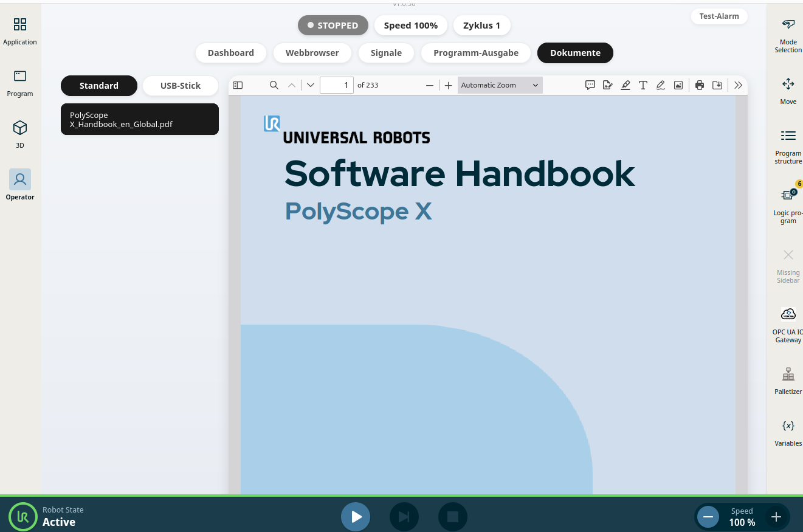Click the Universal Robots logo in PDF
Viewport: 803px width, 532px height.
[347, 130]
